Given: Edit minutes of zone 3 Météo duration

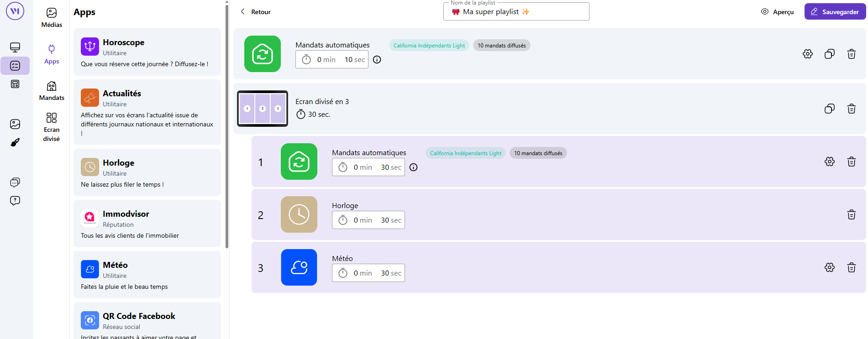Looking at the screenshot, I should 363,273.
